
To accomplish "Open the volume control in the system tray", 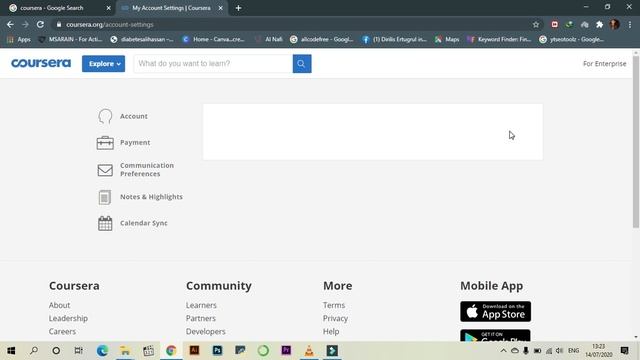I will pyautogui.click(x=560, y=351).
